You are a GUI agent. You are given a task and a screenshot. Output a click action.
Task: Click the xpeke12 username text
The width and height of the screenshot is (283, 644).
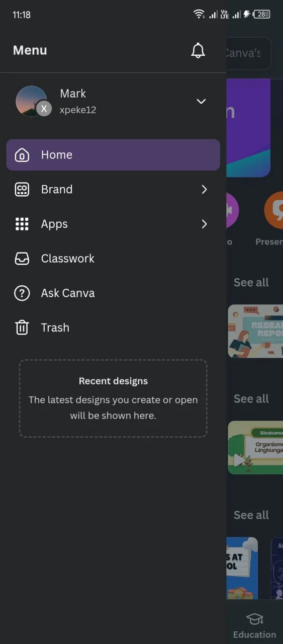pyautogui.click(x=78, y=110)
